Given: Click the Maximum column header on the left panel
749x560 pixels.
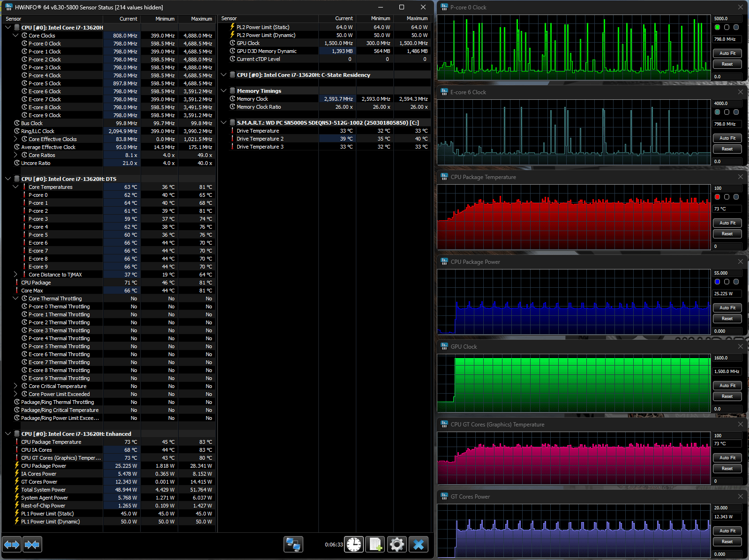Looking at the screenshot, I should click(201, 19).
